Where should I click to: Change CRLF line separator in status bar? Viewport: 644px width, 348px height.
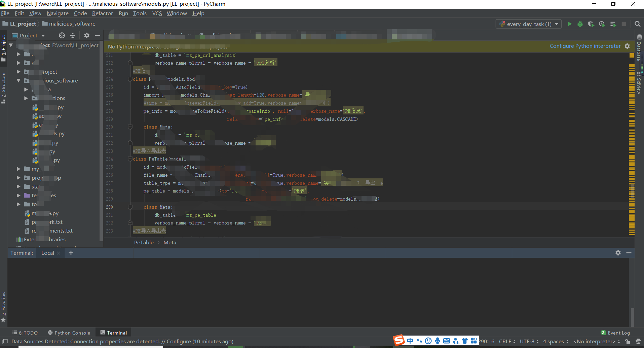[x=507, y=341]
